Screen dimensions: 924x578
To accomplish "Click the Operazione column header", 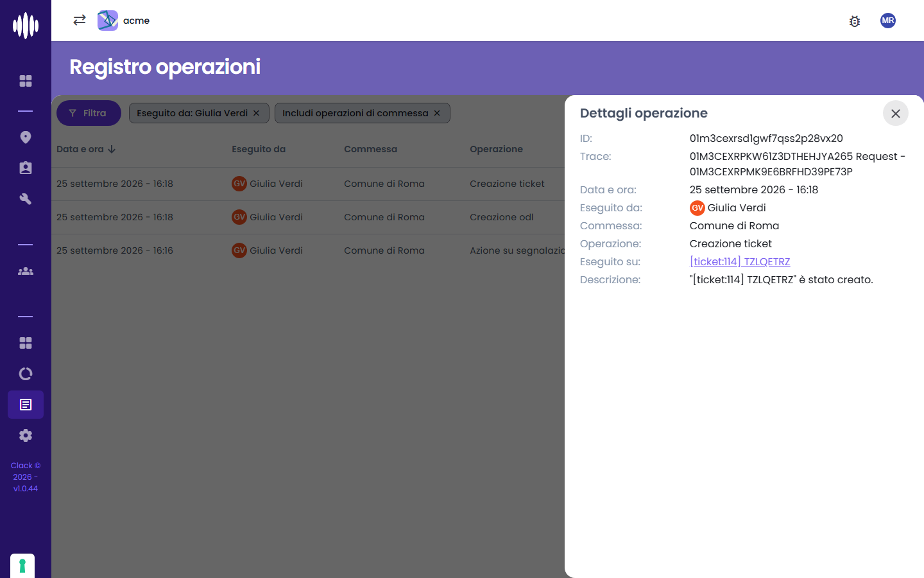I will 496,149.
